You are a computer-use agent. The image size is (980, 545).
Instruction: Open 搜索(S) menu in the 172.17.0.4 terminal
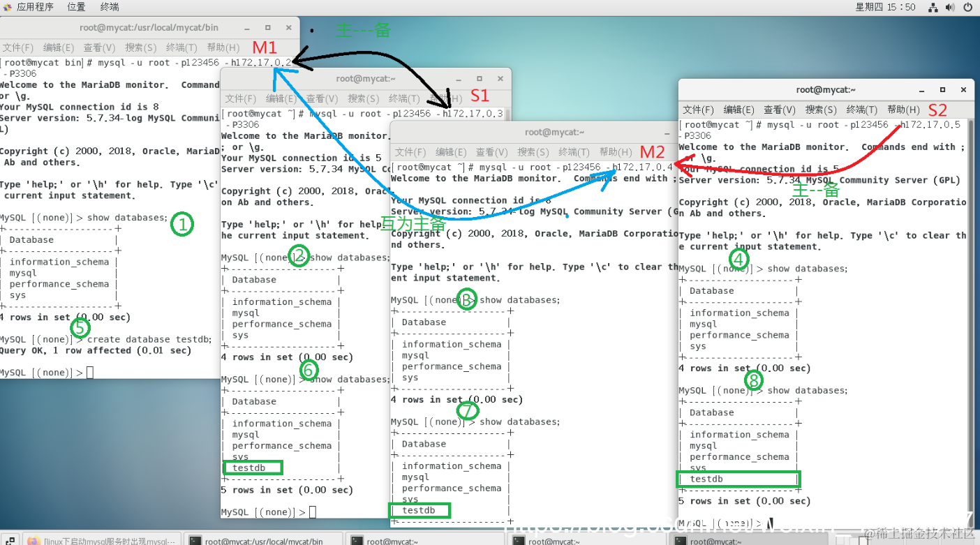[533, 151]
